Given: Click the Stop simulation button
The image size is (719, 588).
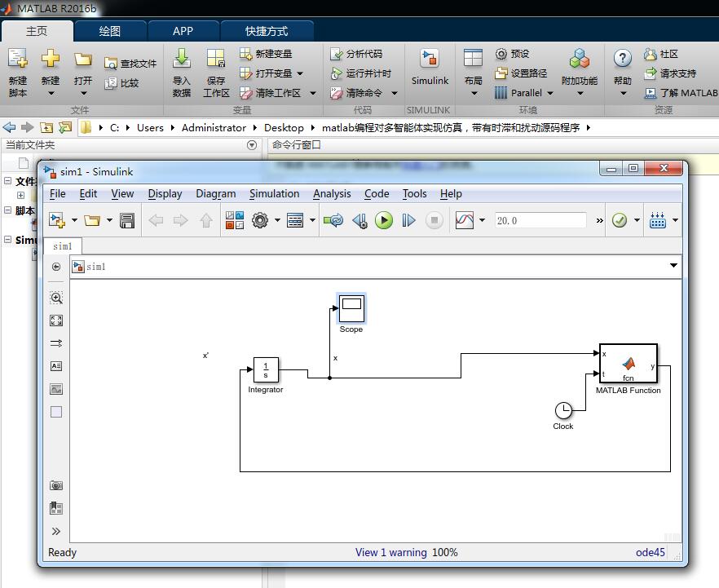Looking at the screenshot, I should 434,221.
